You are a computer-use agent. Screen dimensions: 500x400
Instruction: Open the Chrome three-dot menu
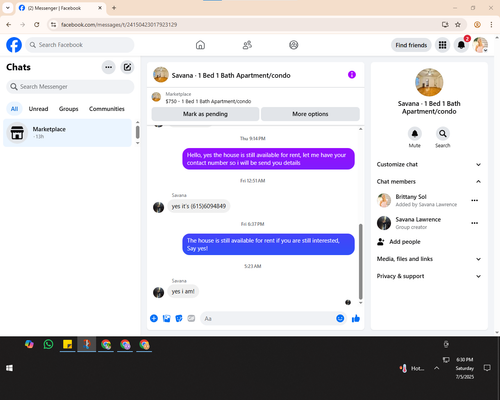tap(491, 25)
